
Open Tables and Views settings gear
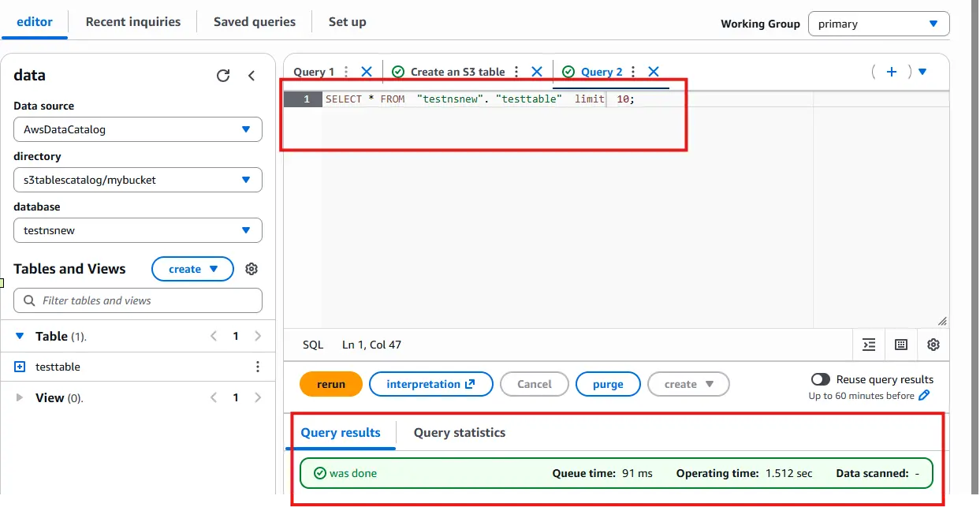[252, 269]
